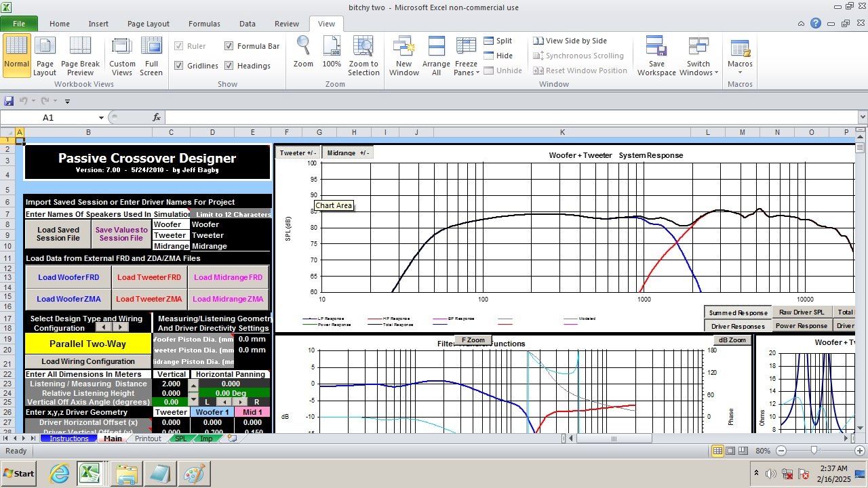Screen dimensions: 868x488
Task: Click Load Wiring Configuration button
Action: coord(87,361)
